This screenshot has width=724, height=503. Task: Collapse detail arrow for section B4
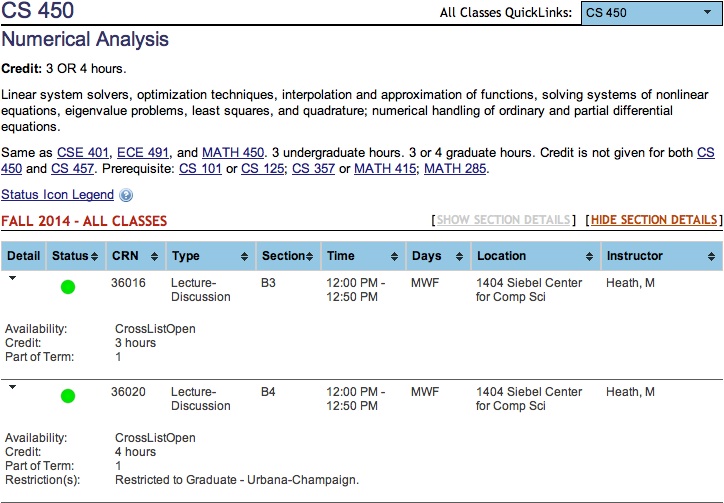(12, 387)
